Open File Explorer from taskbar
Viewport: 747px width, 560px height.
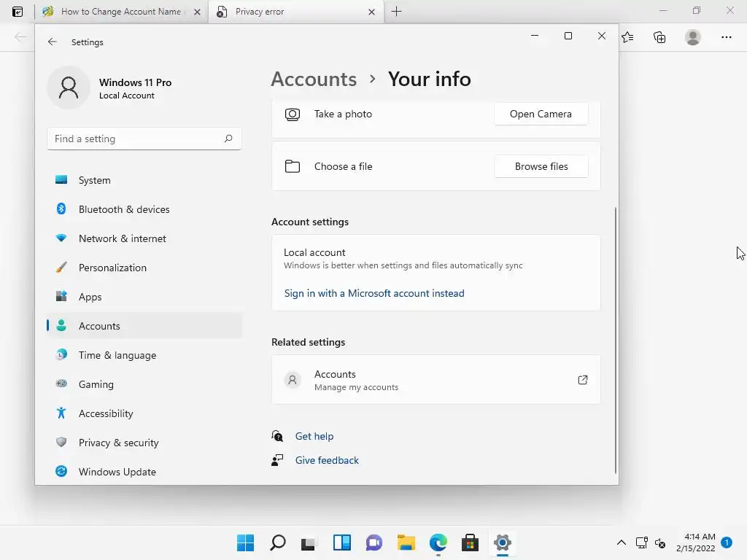click(406, 542)
